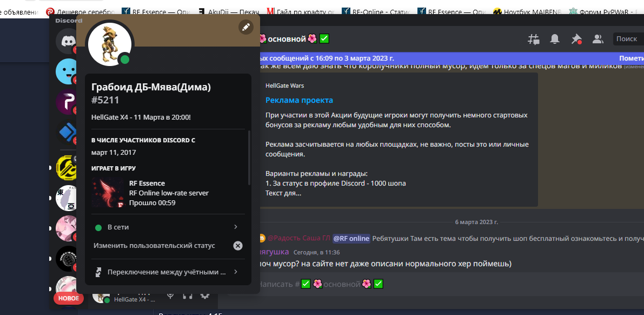Viewport: 644px width, 315px height.
Task: Open channel threads icon
Action: pos(534,39)
